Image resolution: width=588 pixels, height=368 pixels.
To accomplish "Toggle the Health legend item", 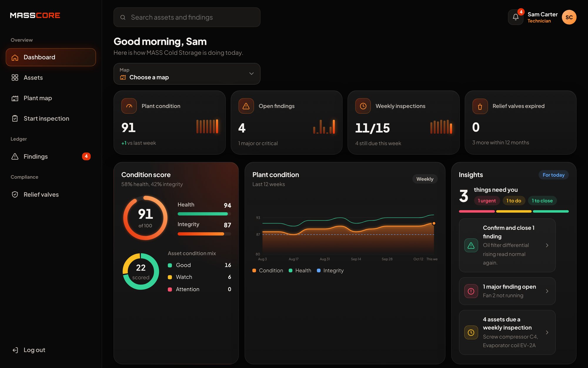I will pos(300,271).
